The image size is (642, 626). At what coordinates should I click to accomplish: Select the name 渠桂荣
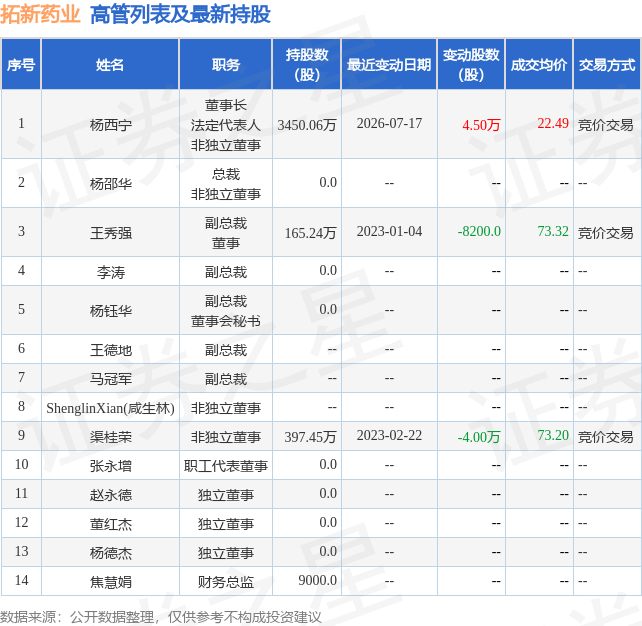(111, 437)
